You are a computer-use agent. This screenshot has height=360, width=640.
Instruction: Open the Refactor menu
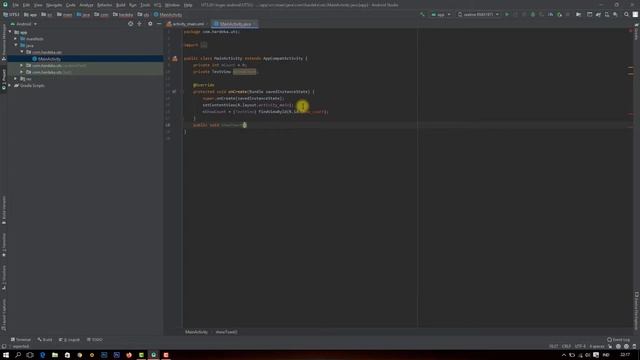tap(104, 5)
